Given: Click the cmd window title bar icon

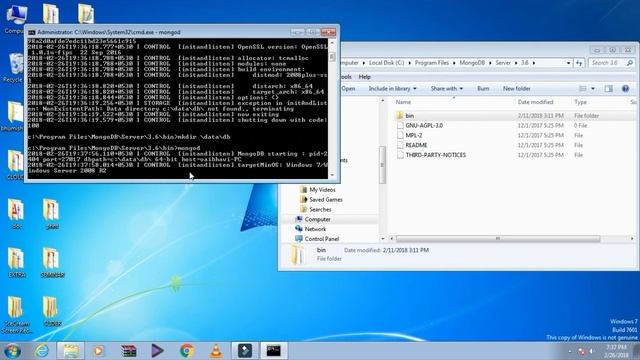Looking at the screenshot, I should (31, 32).
